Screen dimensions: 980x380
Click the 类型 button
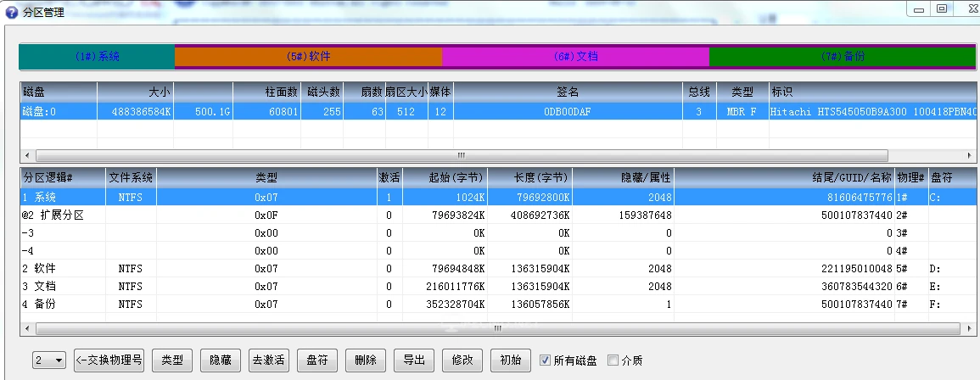(172, 360)
